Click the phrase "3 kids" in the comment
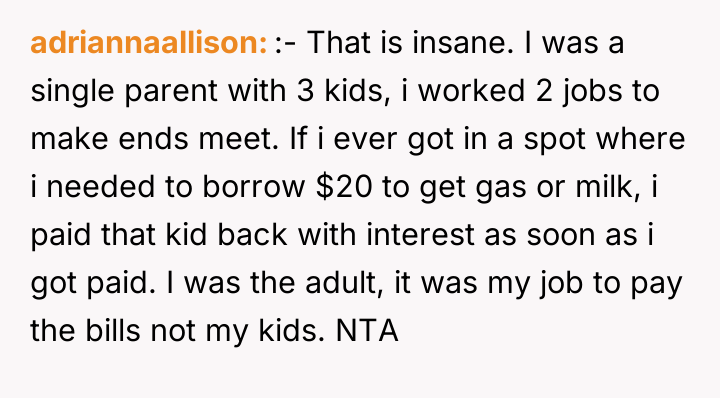 339,91
